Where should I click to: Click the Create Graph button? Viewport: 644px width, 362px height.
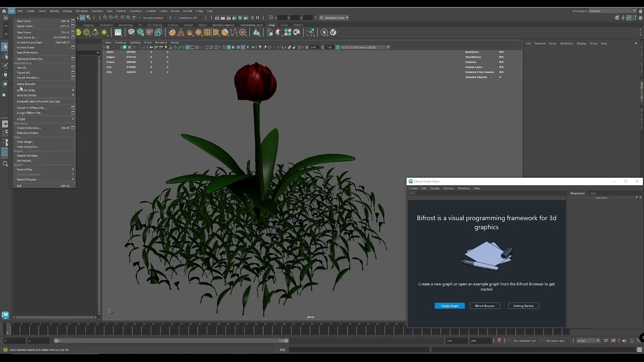click(449, 306)
